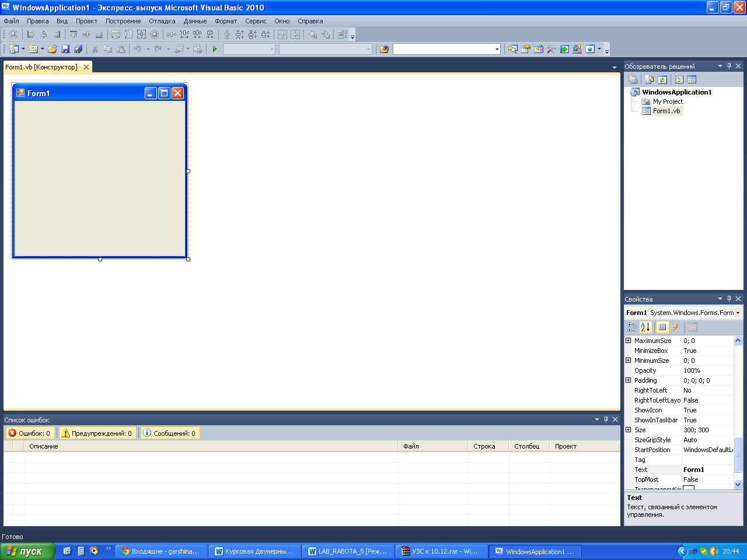Click the Описание column header in Error List

(211, 446)
